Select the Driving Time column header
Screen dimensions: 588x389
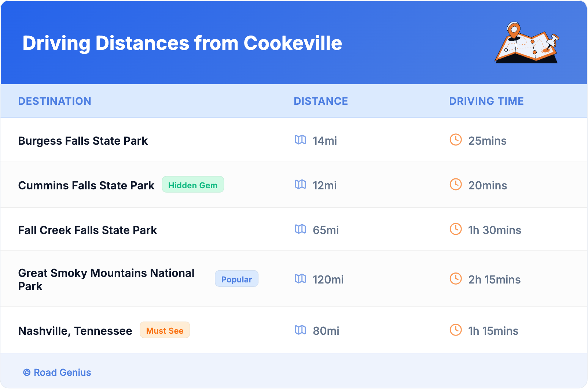coord(486,101)
